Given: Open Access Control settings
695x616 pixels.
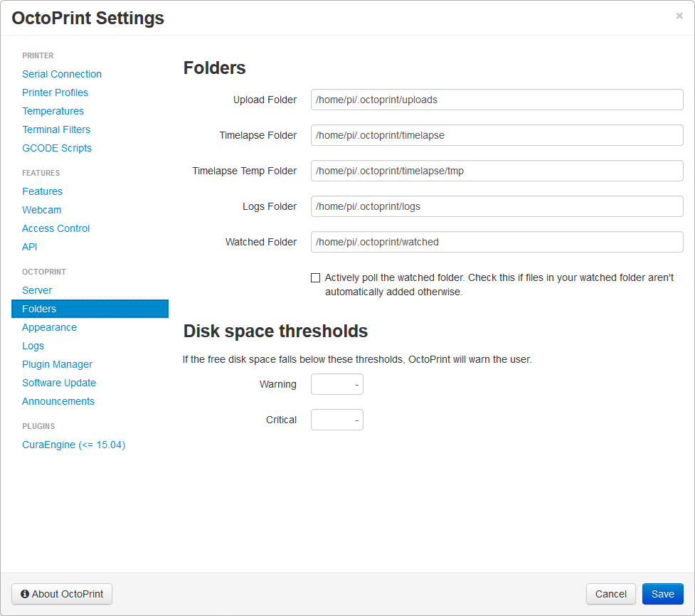Looking at the screenshot, I should coord(56,228).
